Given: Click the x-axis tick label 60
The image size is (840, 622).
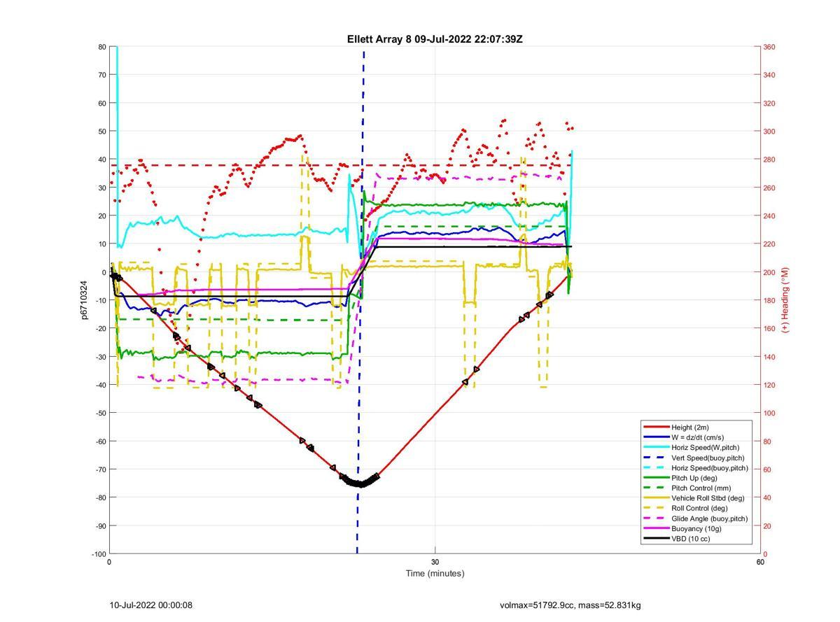Looking at the screenshot, I should coord(760,563).
